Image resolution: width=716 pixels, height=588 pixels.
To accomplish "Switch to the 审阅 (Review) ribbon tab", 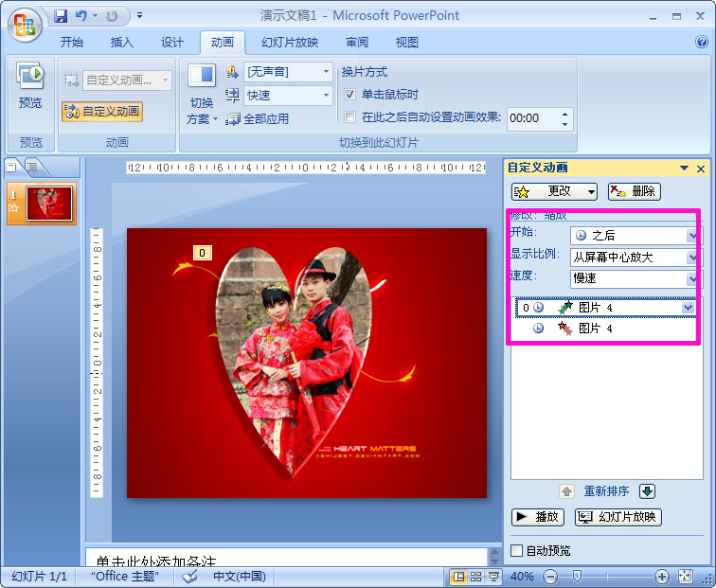I will click(357, 43).
